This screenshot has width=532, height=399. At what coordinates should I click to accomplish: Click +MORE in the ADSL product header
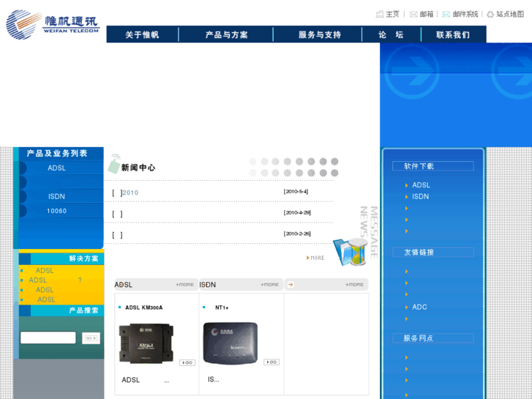point(184,285)
